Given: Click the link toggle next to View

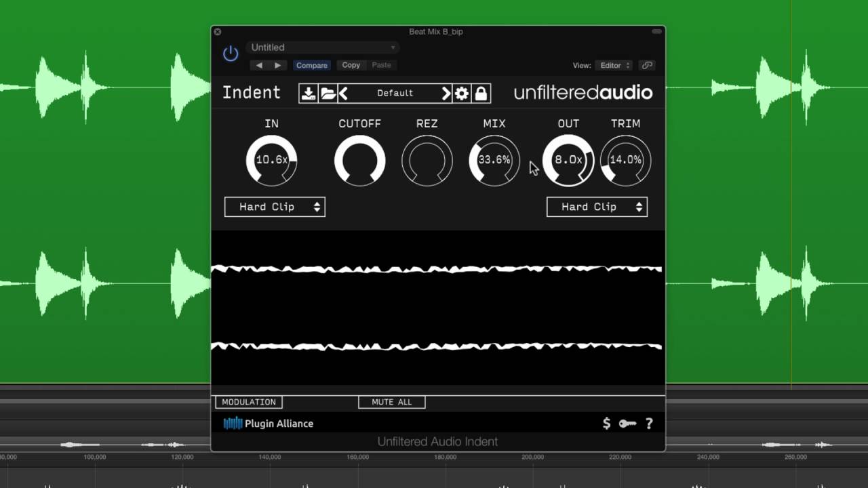Looking at the screenshot, I should point(646,65).
